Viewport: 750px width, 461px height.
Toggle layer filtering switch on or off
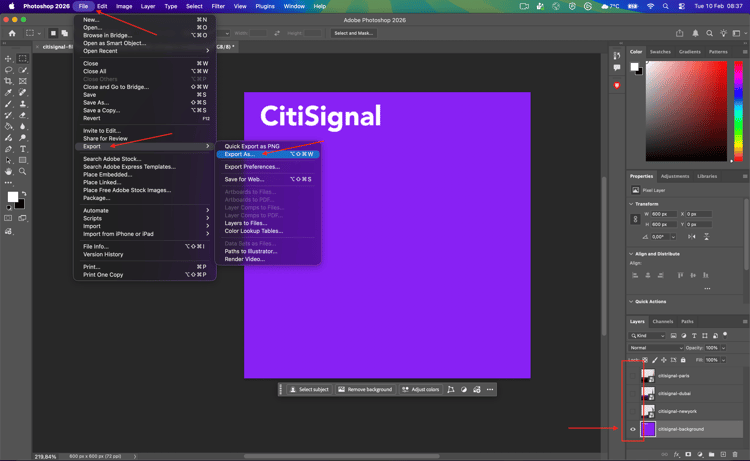[725, 335]
